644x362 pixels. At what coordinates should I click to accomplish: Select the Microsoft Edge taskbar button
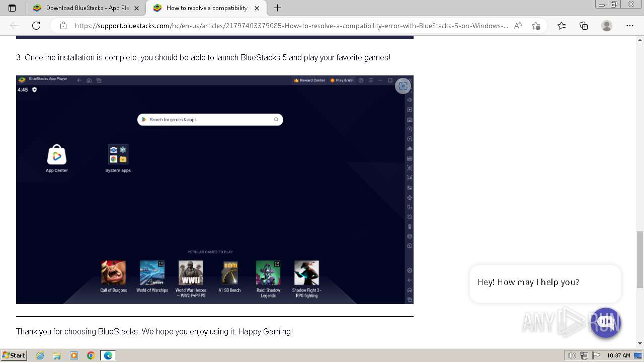coord(108,355)
